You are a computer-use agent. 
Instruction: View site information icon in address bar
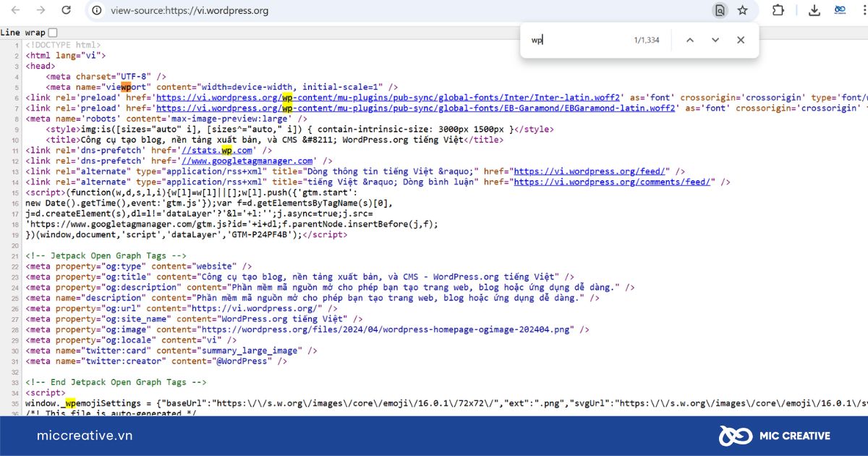(97, 10)
